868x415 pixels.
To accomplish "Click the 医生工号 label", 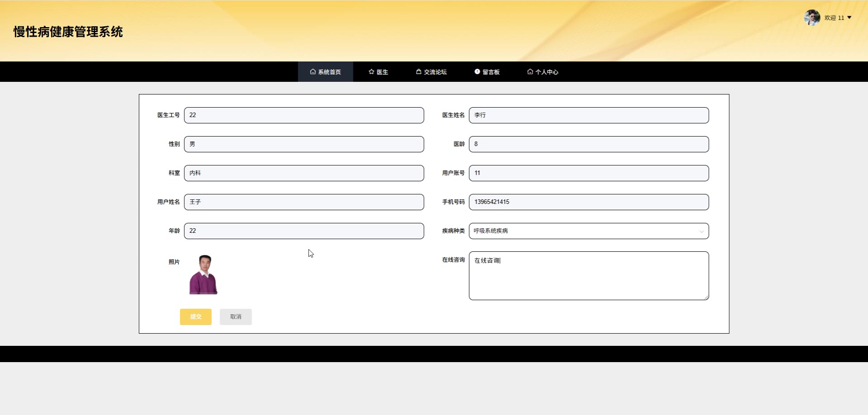I will tap(168, 115).
